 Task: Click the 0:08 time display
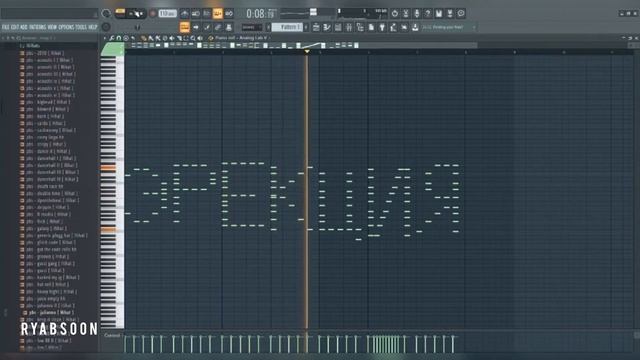point(261,13)
